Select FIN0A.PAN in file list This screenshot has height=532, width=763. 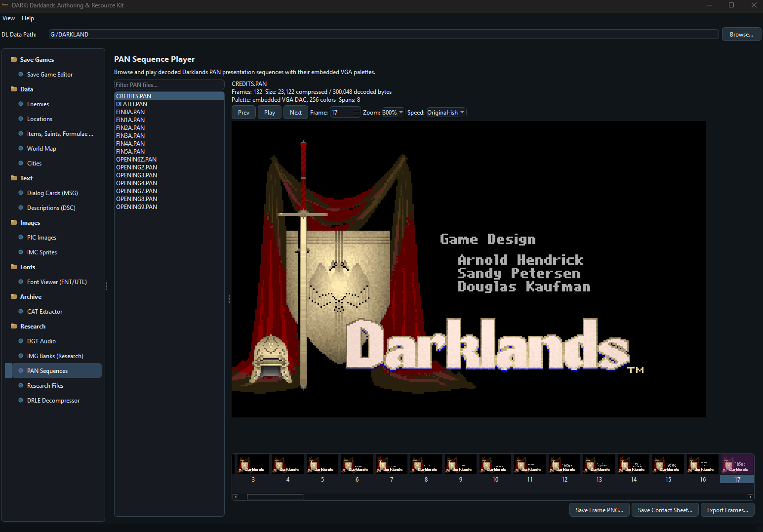pyautogui.click(x=169, y=112)
